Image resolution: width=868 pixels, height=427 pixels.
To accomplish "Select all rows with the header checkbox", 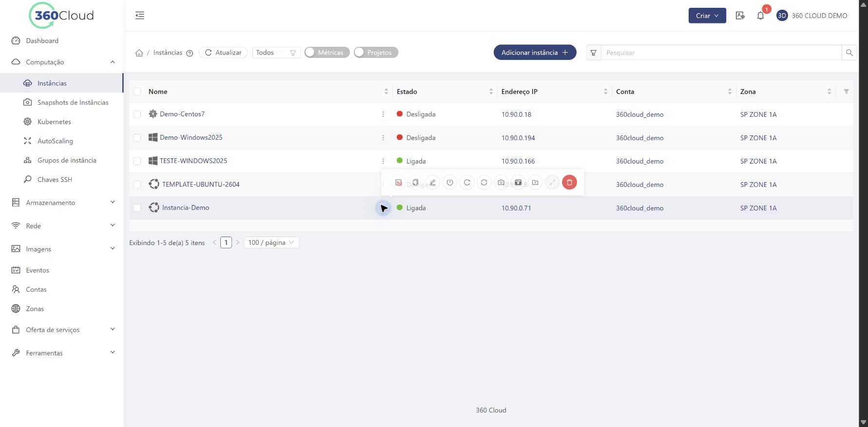I will point(137,92).
